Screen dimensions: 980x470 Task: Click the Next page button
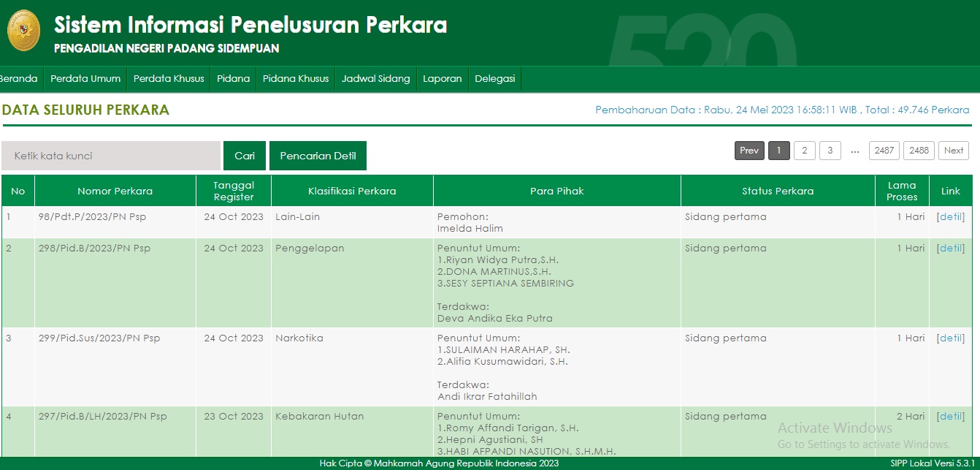pos(953,151)
